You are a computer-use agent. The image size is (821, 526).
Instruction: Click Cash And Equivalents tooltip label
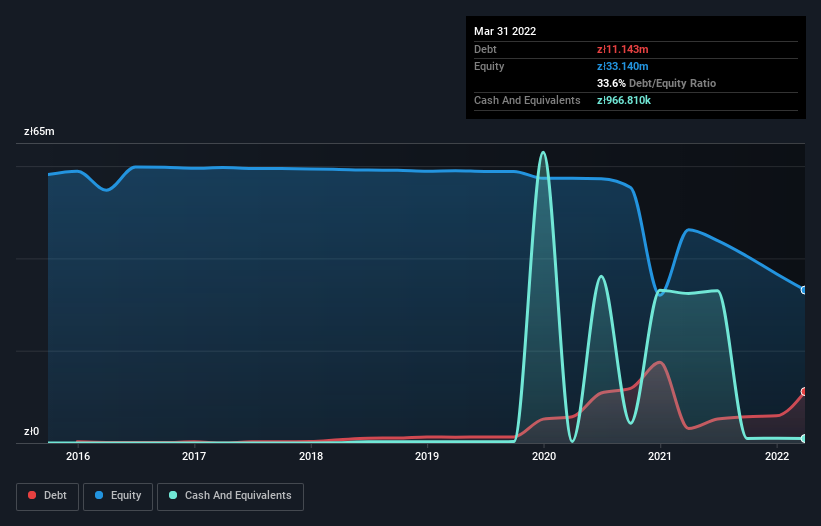coord(527,100)
